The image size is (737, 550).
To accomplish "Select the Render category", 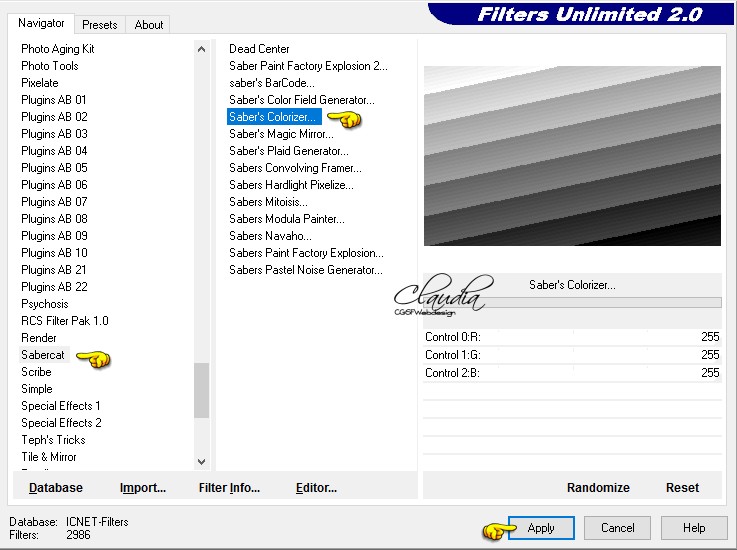I will 39,338.
